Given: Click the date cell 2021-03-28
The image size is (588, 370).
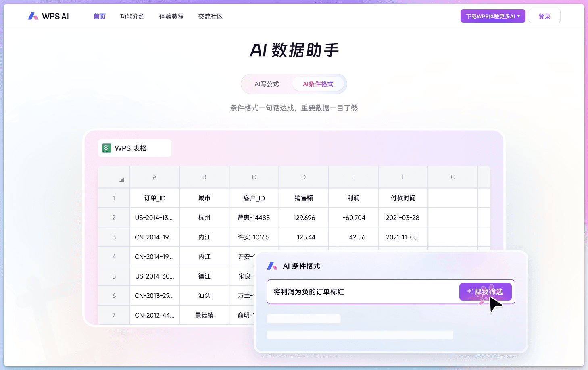Looking at the screenshot, I should click(403, 218).
